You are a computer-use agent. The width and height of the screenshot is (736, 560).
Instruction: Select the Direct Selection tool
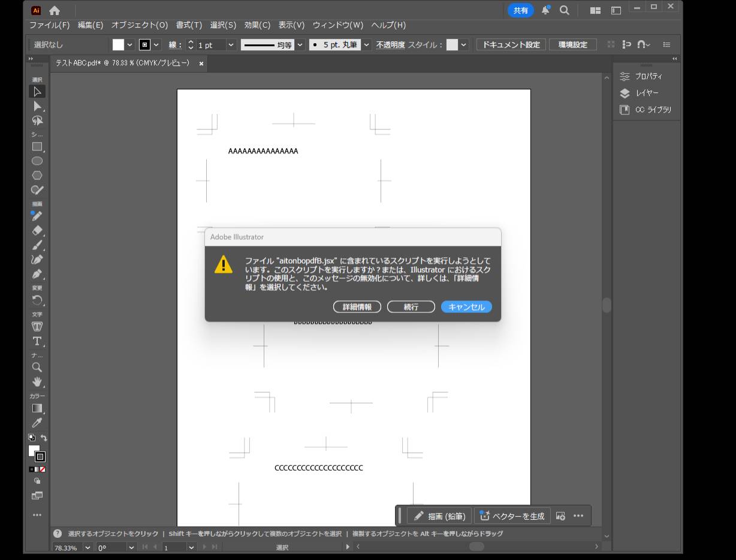tap(37, 106)
